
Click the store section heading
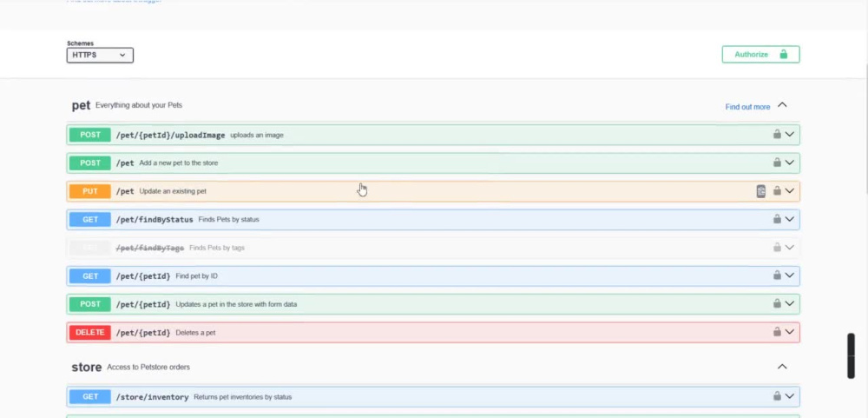pyautogui.click(x=86, y=367)
